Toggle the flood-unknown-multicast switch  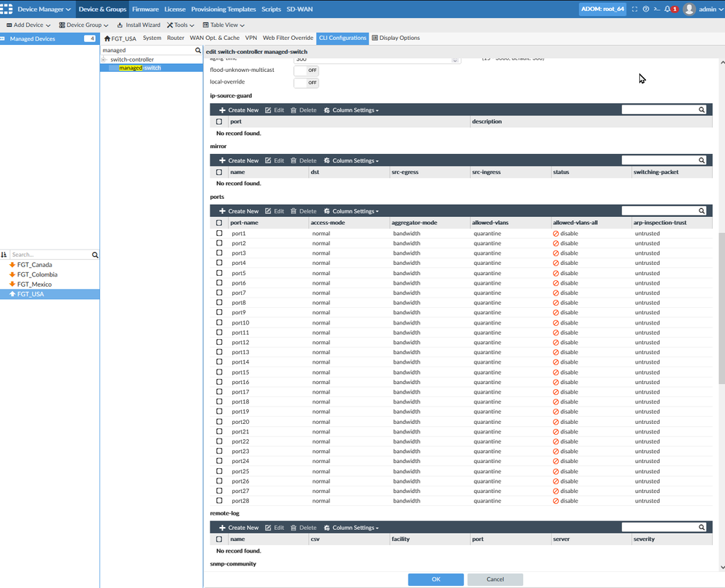point(306,70)
